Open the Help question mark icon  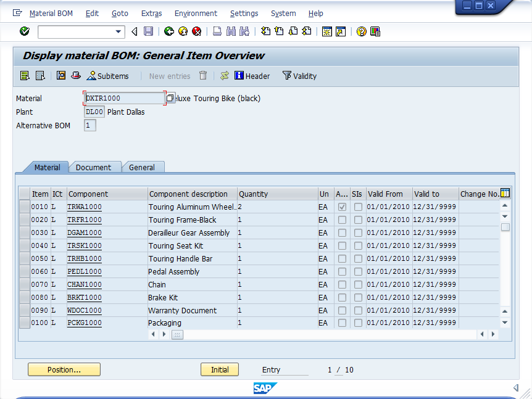(361, 31)
